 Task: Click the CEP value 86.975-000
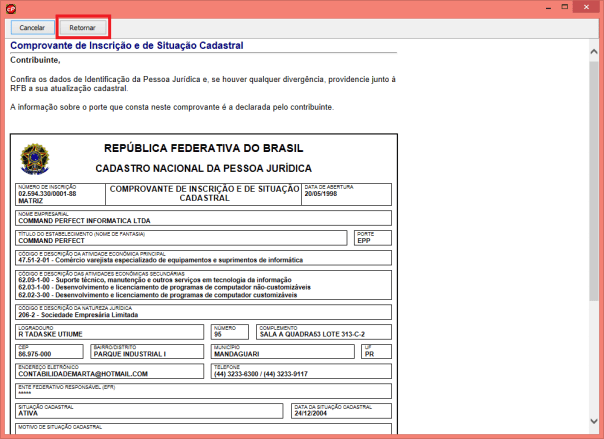coord(35,354)
